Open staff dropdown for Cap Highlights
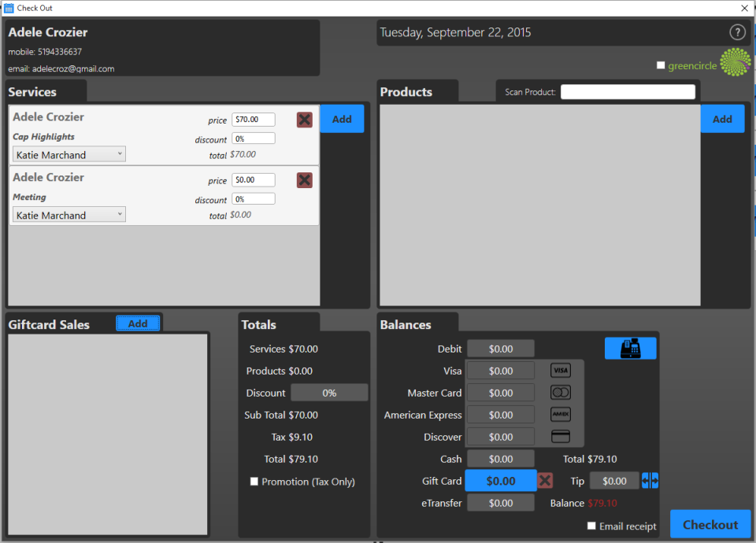 pos(69,155)
